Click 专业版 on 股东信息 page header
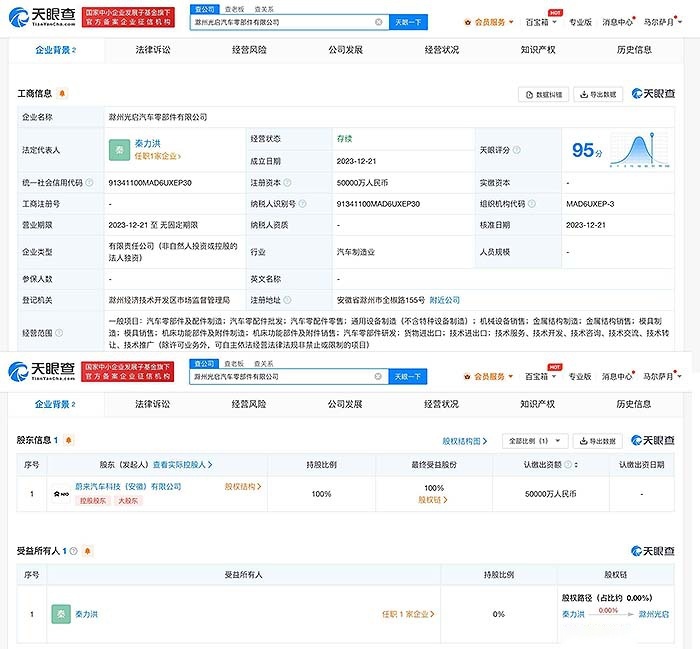This screenshot has width=700, height=649. tap(579, 376)
